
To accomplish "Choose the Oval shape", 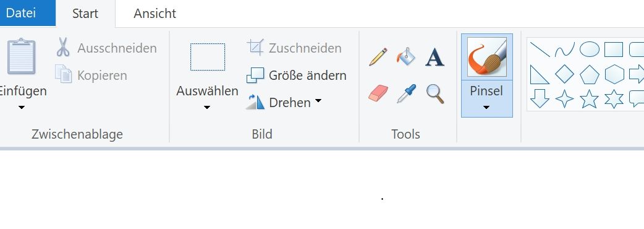I will coord(590,50).
